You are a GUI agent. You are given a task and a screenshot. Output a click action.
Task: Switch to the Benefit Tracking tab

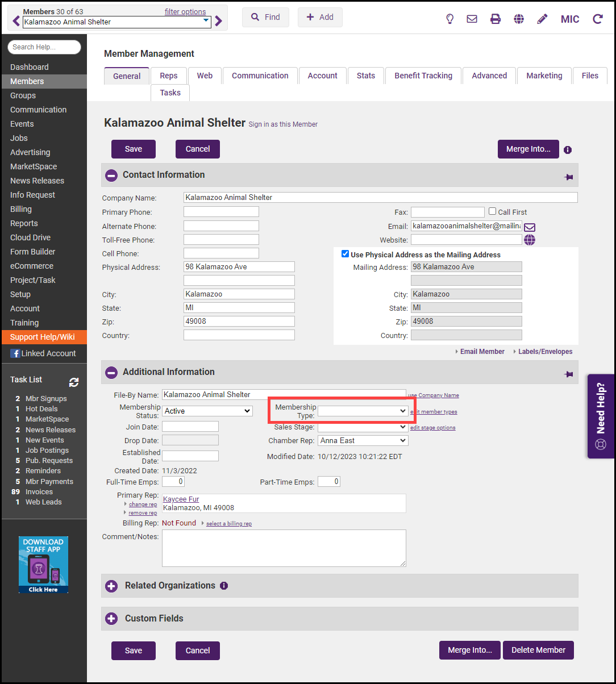(x=423, y=76)
